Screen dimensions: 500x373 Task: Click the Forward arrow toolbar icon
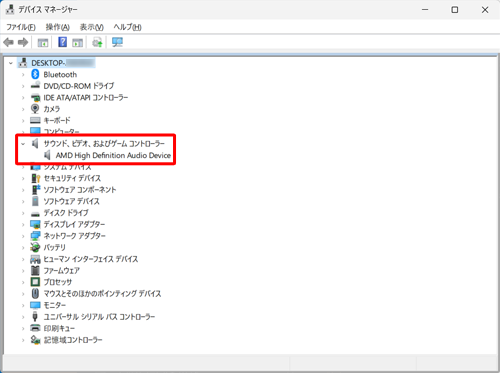[x=23, y=42]
